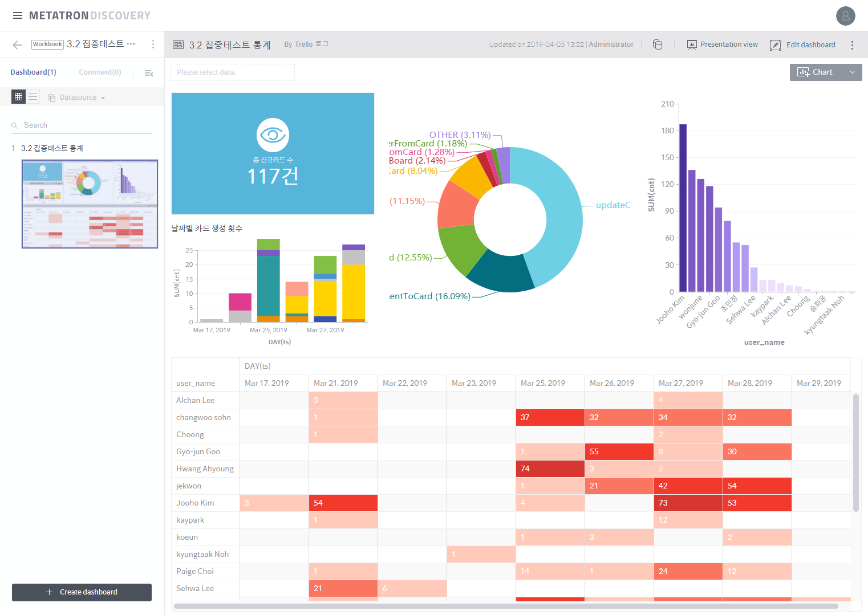Image resolution: width=868 pixels, height=615 pixels.
Task: Click the dashboard title icon
Action: [x=178, y=44]
